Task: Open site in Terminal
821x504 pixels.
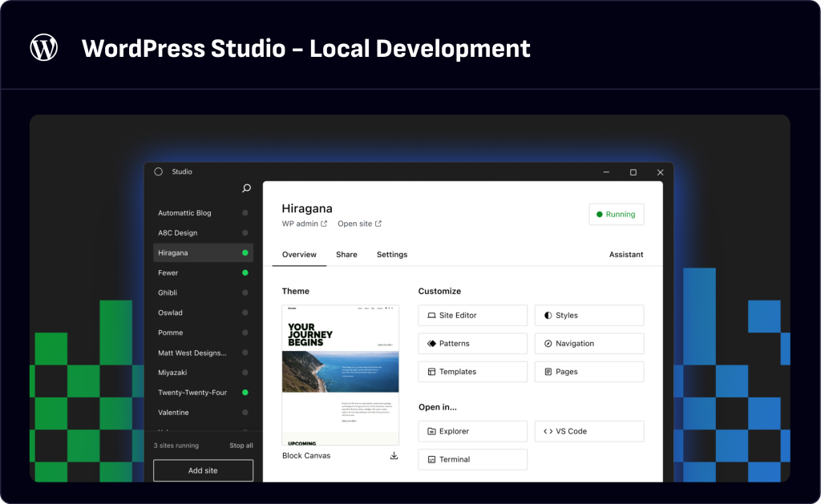Action: [x=472, y=460]
